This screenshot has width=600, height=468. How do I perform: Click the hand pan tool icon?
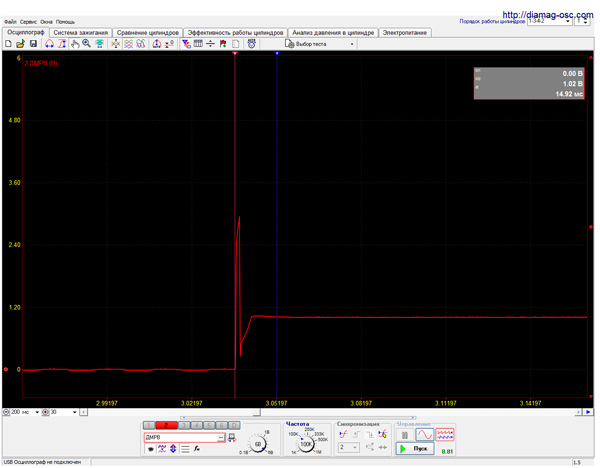[x=75, y=44]
